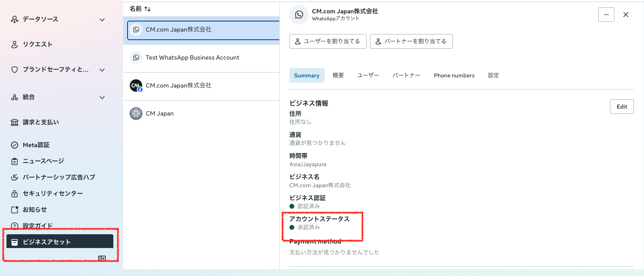Click the リクエスト sidebar label
Image resolution: width=644 pixels, height=276 pixels.
click(x=38, y=45)
